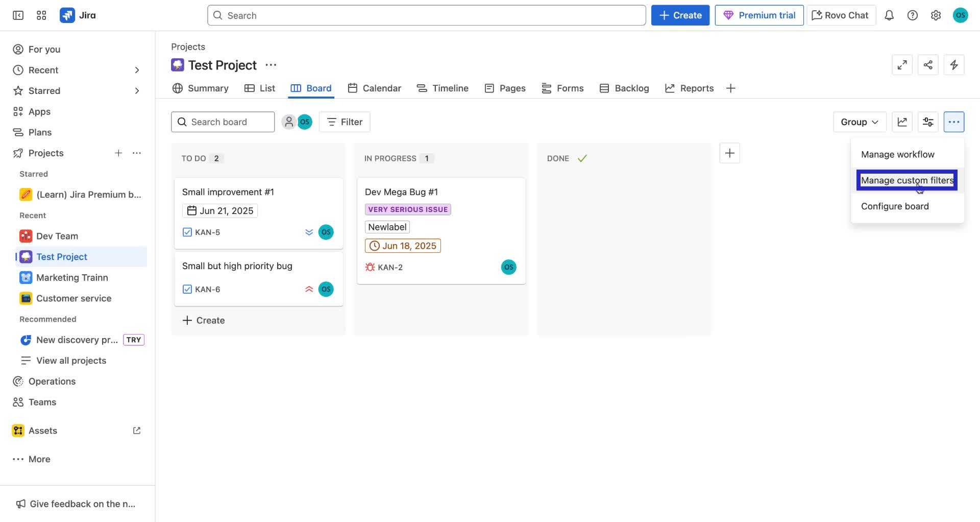The image size is (980, 522).
Task: Switch to the Timeline tab
Action: pyautogui.click(x=450, y=88)
